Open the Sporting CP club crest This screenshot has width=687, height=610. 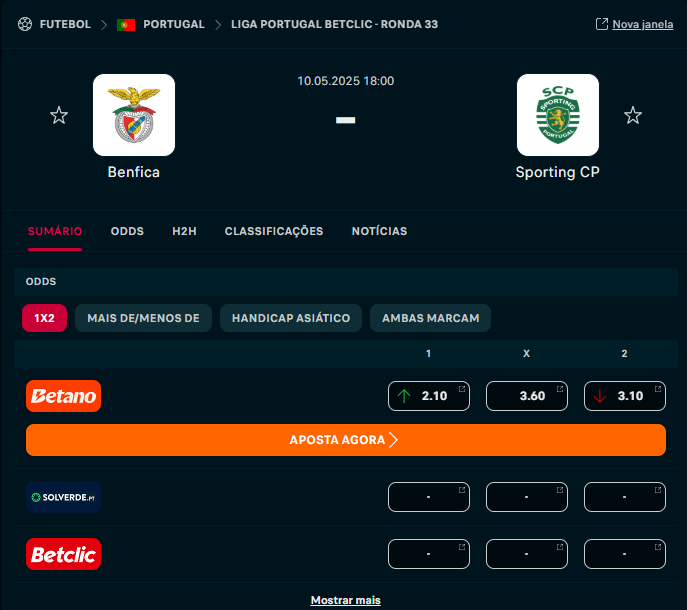tap(558, 115)
